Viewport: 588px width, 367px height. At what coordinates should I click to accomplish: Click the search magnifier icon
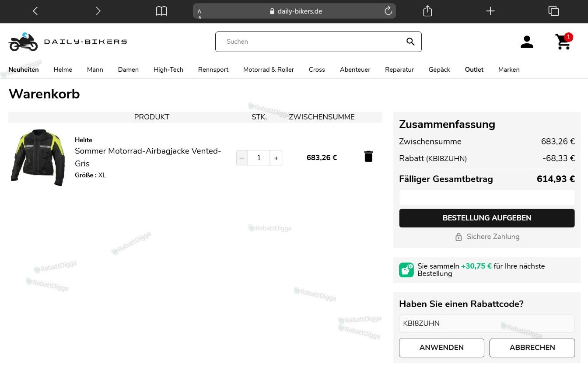point(410,42)
